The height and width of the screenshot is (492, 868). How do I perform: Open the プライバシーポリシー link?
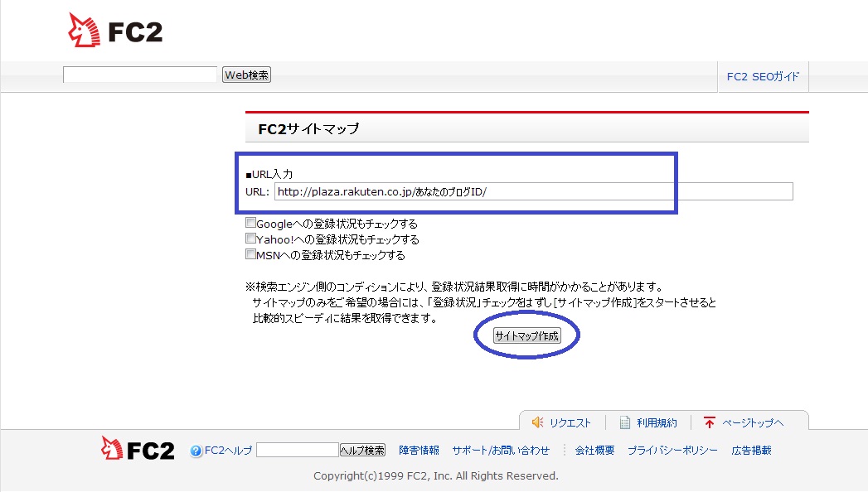tap(672, 450)
